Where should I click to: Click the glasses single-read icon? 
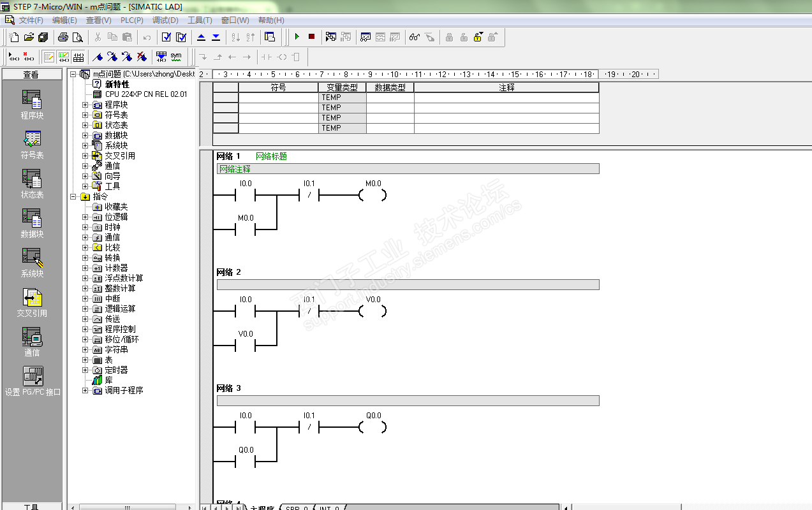(415, 37)
